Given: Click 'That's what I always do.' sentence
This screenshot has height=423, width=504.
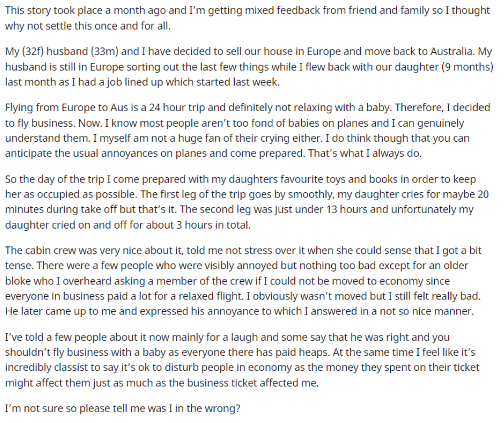Looking at the screenshot, I should 365,153.
